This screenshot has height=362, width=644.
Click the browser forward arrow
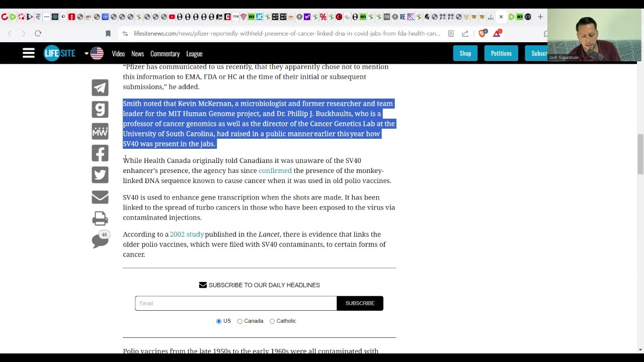click(23, 33)
